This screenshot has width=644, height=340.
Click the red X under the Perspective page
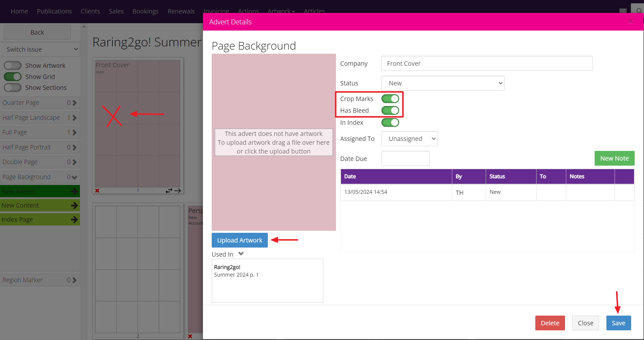point(190,336)
